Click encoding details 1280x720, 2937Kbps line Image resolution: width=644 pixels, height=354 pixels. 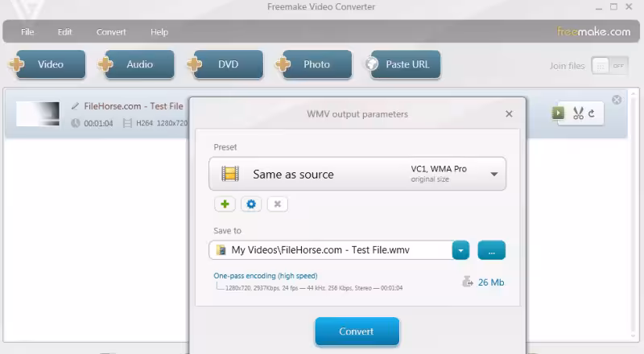(x=314, y=288)
